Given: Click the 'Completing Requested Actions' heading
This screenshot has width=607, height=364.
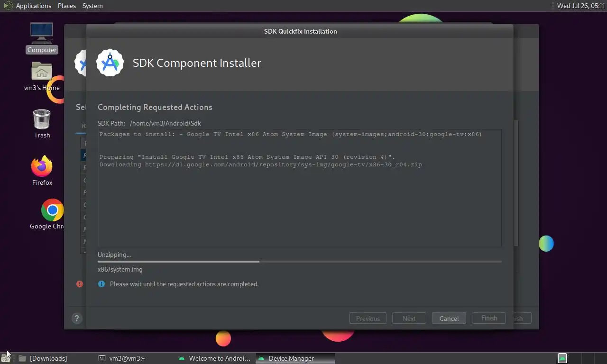Looking at the screenshot, I should click(155, 107).
